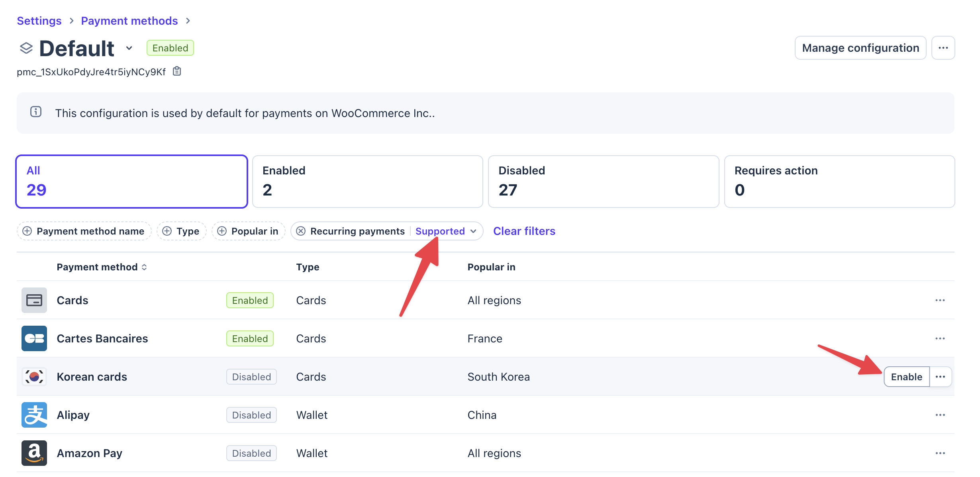Click the Alipay logo icon
The height and width of the screenshot is (477, 980).
34,415
